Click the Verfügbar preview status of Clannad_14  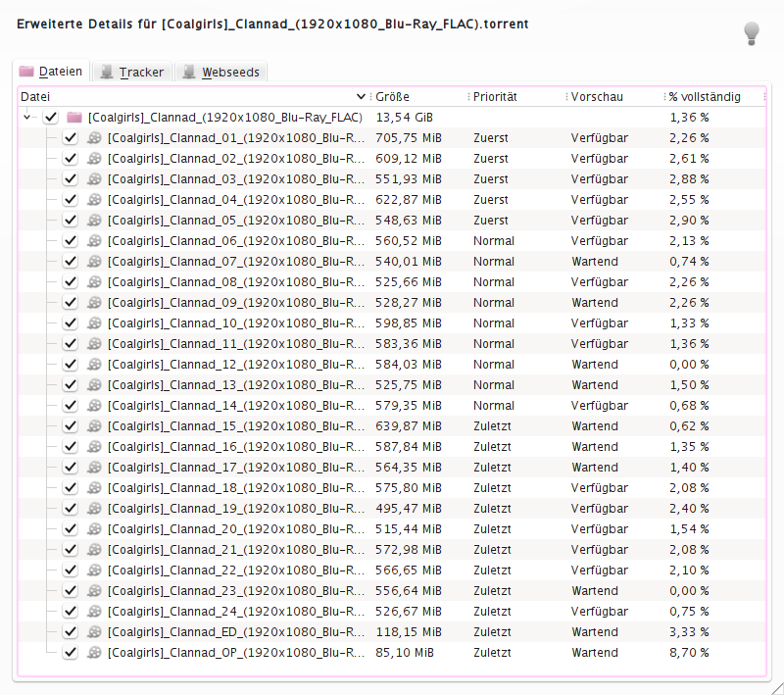[600, 406]
